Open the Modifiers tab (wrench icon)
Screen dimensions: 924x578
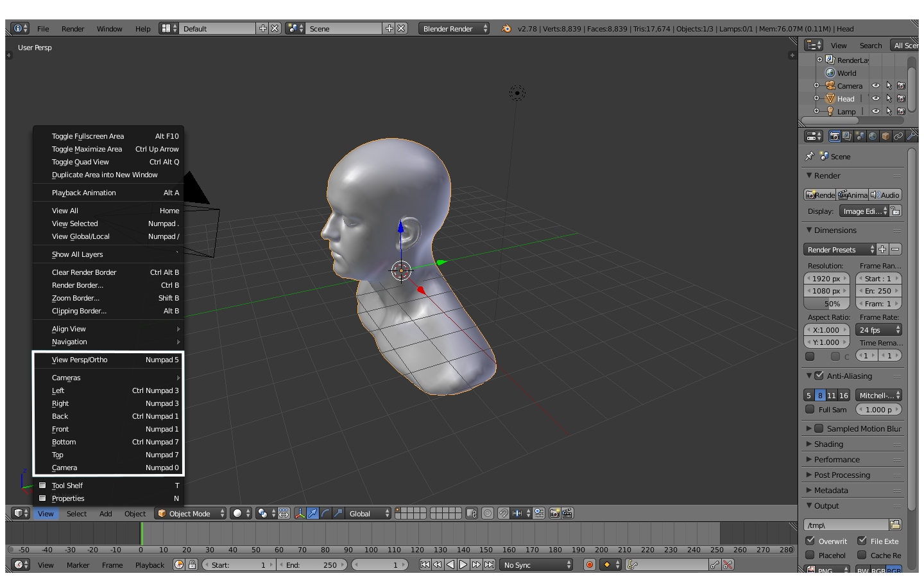tap(911, 136)
